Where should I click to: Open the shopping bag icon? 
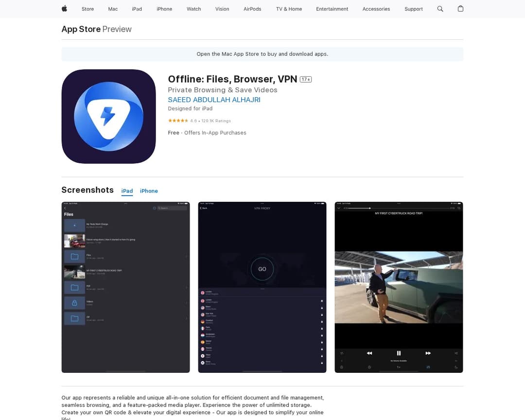[460, 9]
